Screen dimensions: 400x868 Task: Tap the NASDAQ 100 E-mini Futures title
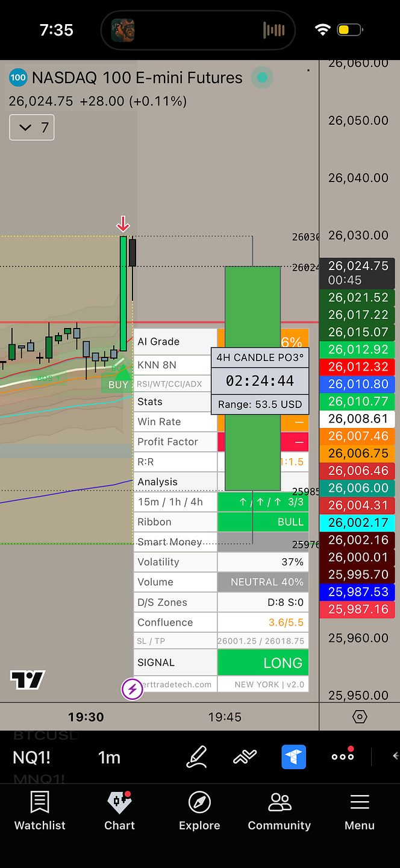tap(137, 78)
